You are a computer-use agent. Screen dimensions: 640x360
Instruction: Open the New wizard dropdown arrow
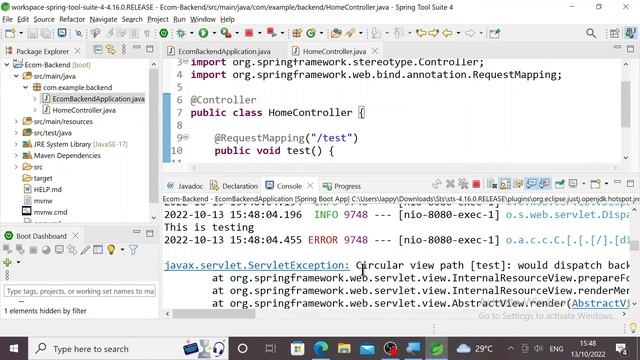pyautogui.click(x=21, y=33)
